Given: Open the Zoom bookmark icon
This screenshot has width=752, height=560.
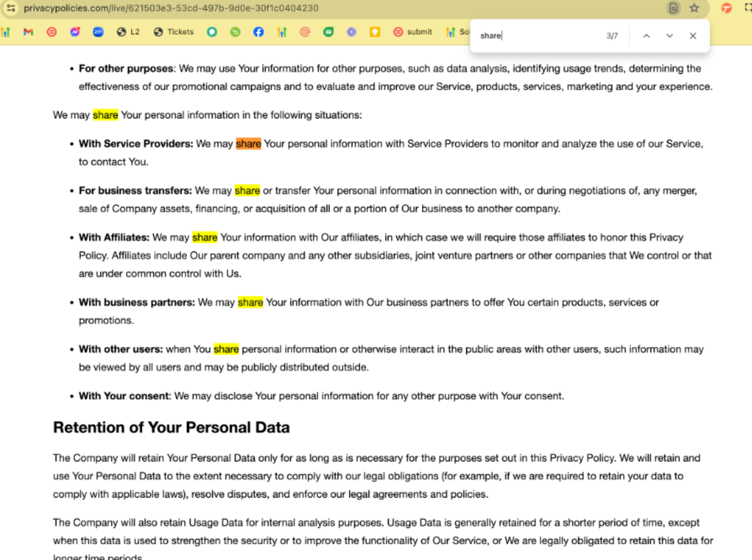Looking at the screenshot, I should coord(98,32).
